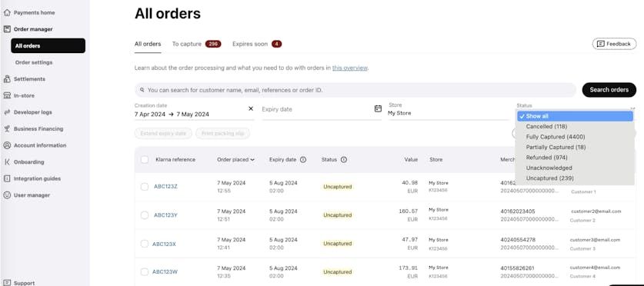Click info icon next to Expiry date header
The height and width of the screenshot is (286, 644).
[x=303, y=160]
